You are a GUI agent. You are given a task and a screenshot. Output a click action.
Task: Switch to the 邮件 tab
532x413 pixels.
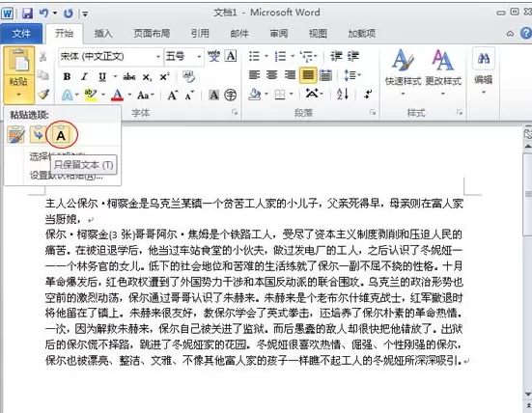click(239, 33)
